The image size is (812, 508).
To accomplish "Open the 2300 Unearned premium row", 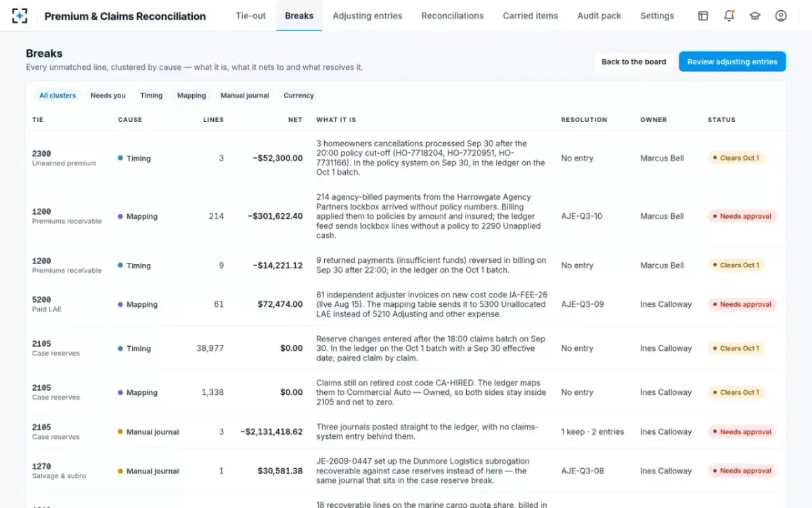I will [x=406, y=158].
